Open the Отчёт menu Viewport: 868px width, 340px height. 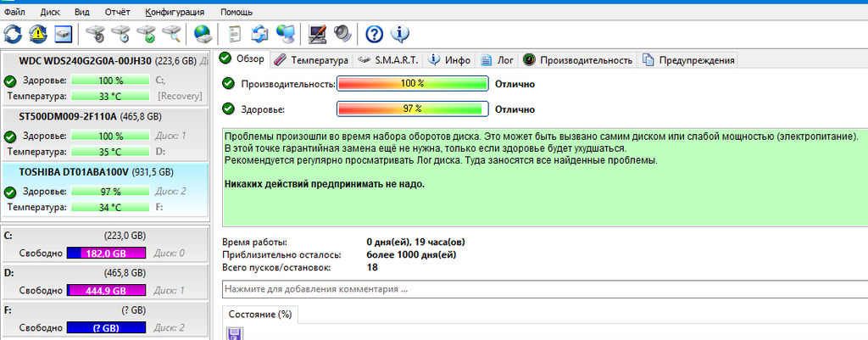(117, 12)
